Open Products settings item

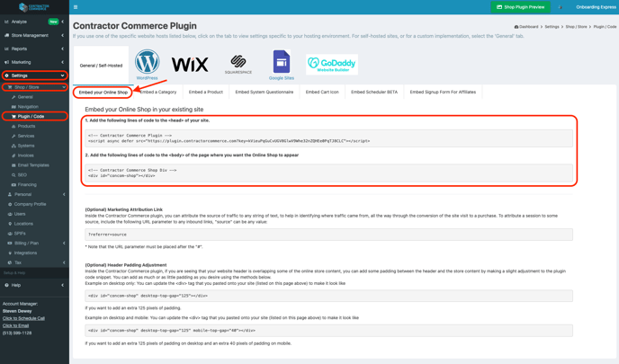[26, 126]
